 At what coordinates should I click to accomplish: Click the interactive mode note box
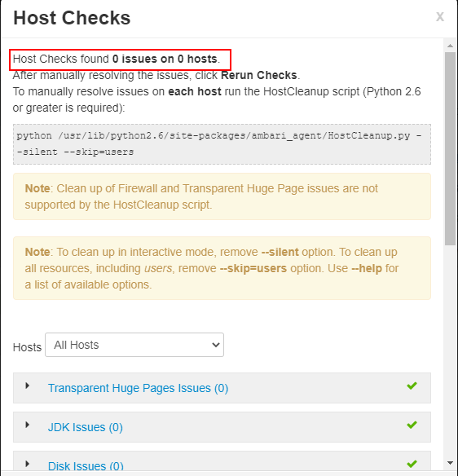pyautogui.click(x=222, y=268)
